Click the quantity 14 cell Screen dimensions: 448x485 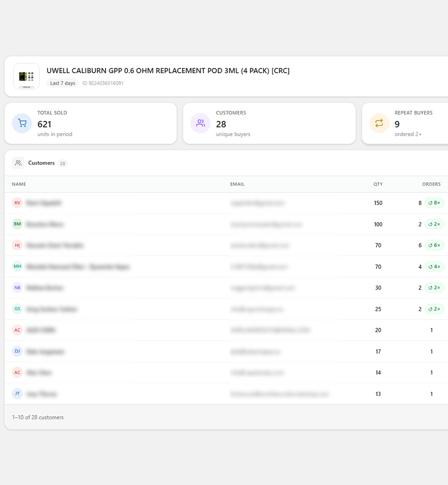378,372
